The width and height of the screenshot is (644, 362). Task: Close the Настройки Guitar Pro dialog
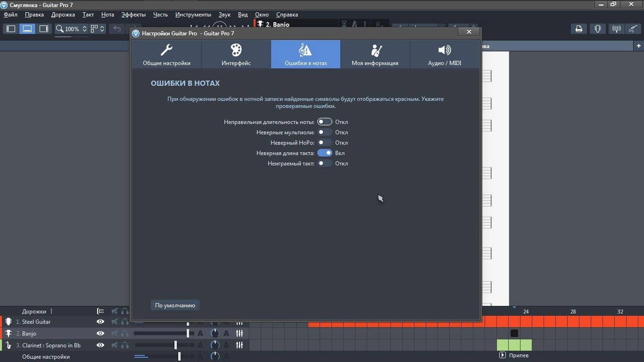(469, 32)
